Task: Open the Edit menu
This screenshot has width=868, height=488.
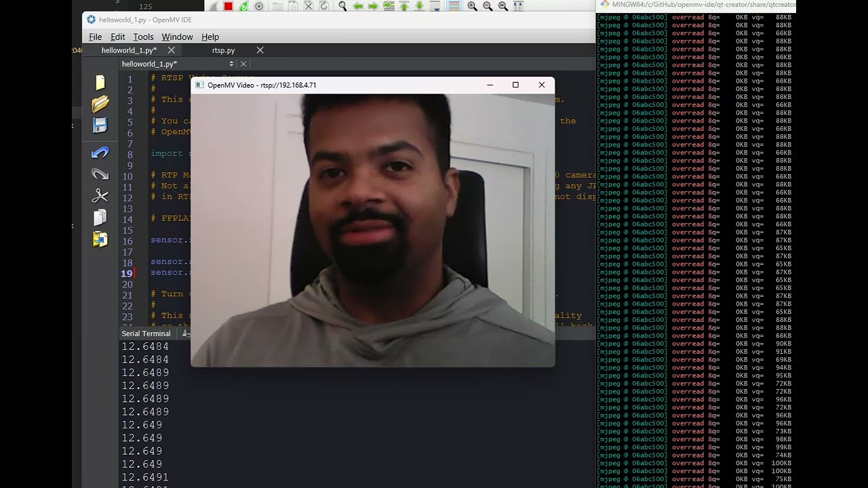Action: tap(117, 37)
